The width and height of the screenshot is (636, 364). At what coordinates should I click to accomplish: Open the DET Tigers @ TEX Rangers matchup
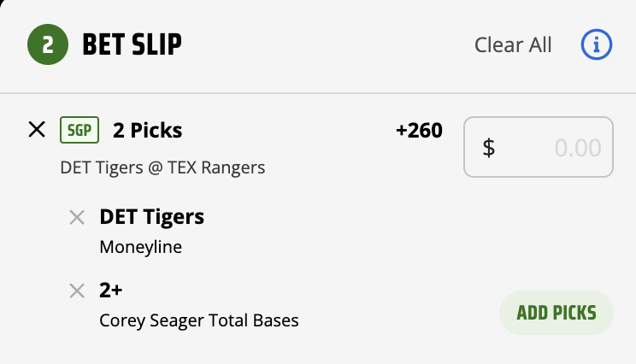tap(162, 167)
